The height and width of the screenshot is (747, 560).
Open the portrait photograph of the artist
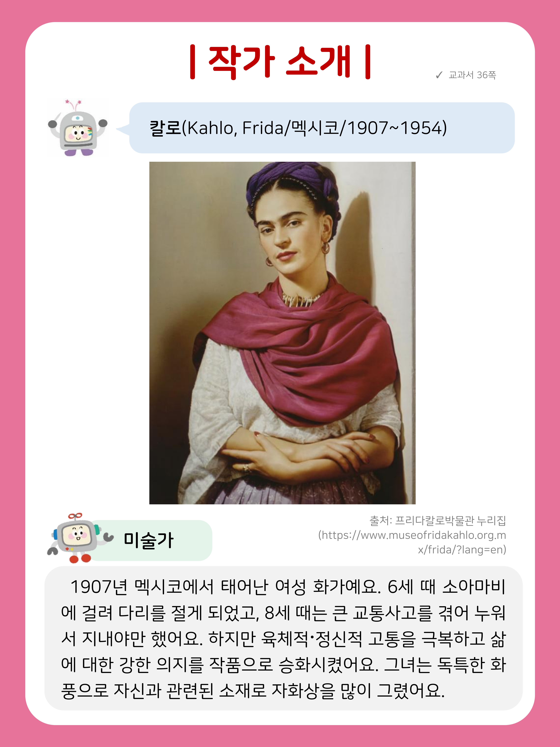282,333
